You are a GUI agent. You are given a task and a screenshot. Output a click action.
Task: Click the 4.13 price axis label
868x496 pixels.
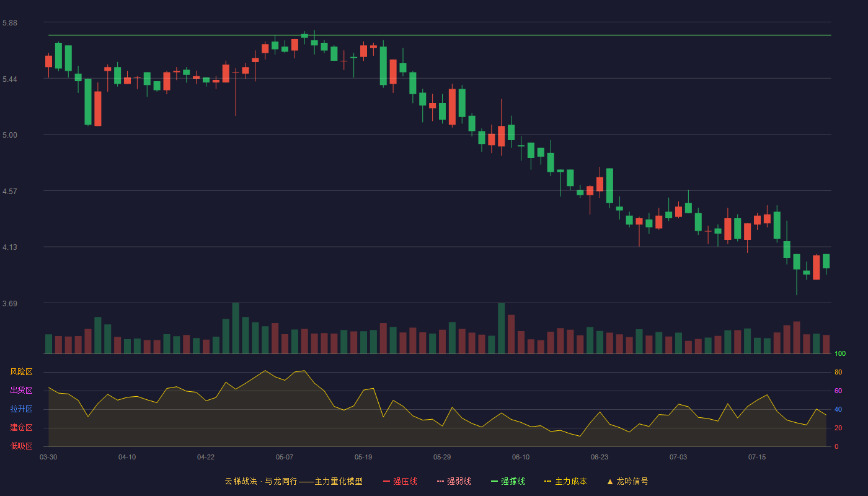pyautogui.click(x=10, y=247)
